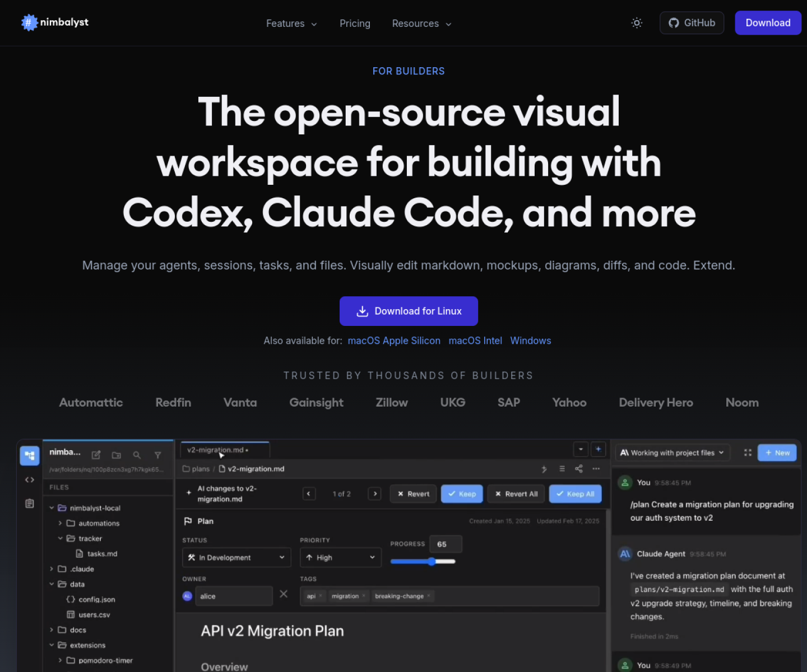Click the Revert button
The height and width of the screenshot is (672, 807).
[x=413, y=494]
